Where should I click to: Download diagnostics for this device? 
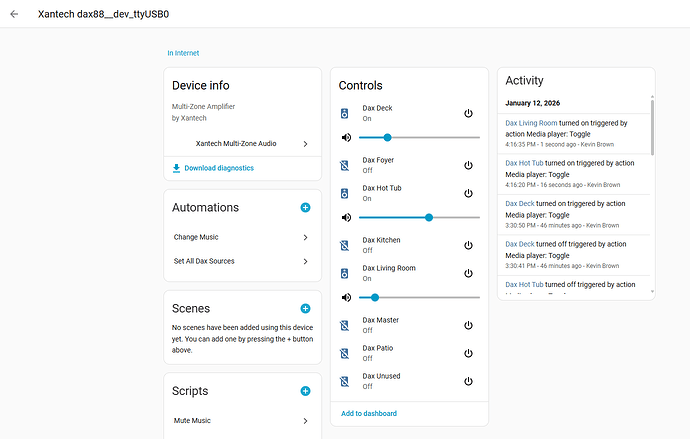click(x=218, y=168)
